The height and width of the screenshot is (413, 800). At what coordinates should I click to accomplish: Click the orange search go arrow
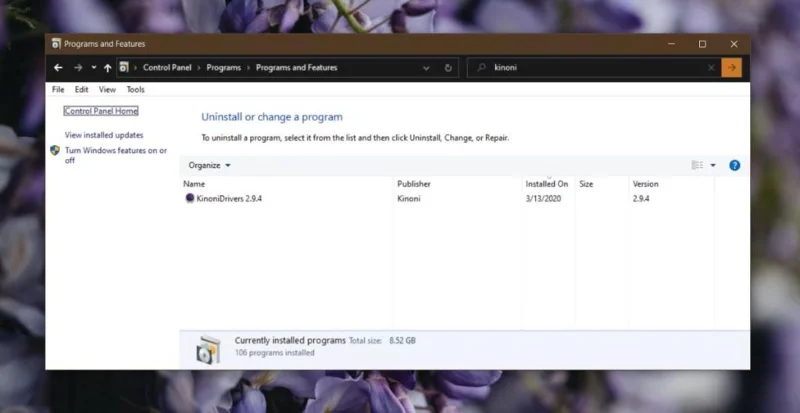[x=732, y=67]
